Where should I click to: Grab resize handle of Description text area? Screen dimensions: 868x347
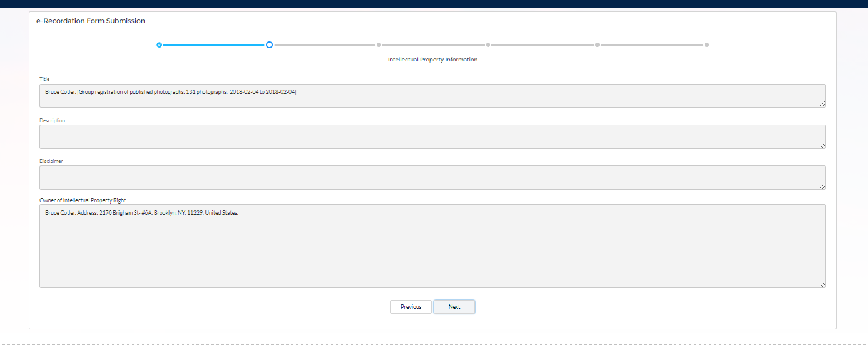pos(822,145)
